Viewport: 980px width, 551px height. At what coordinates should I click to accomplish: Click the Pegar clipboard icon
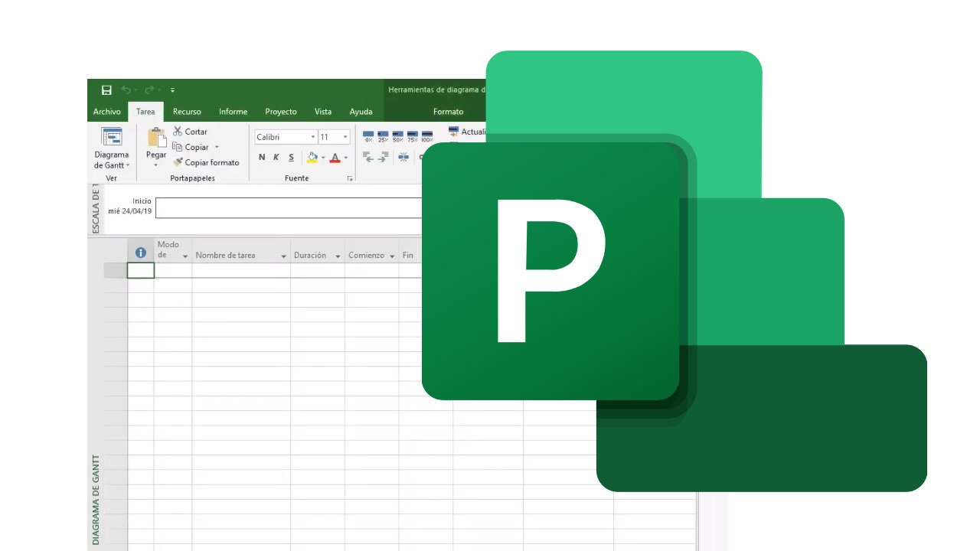pos(156,138)
